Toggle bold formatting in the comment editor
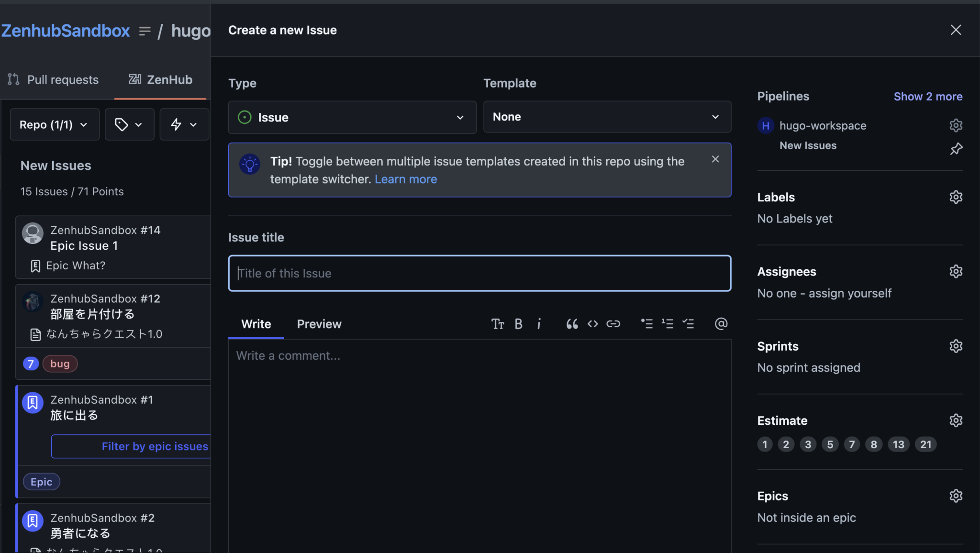 pyautogui.click(x=518, y=324)
